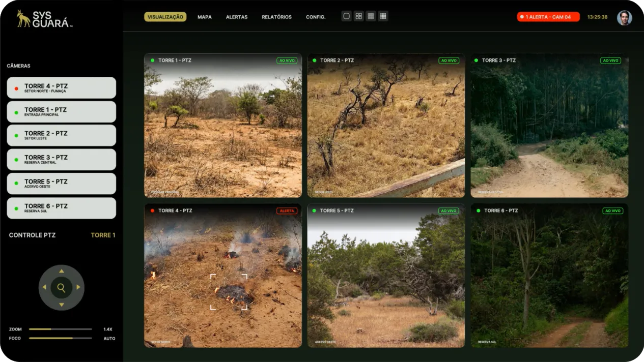The image size is (644, 362).
Task: Open the user profile avatar
Action: tap(624, 17)
